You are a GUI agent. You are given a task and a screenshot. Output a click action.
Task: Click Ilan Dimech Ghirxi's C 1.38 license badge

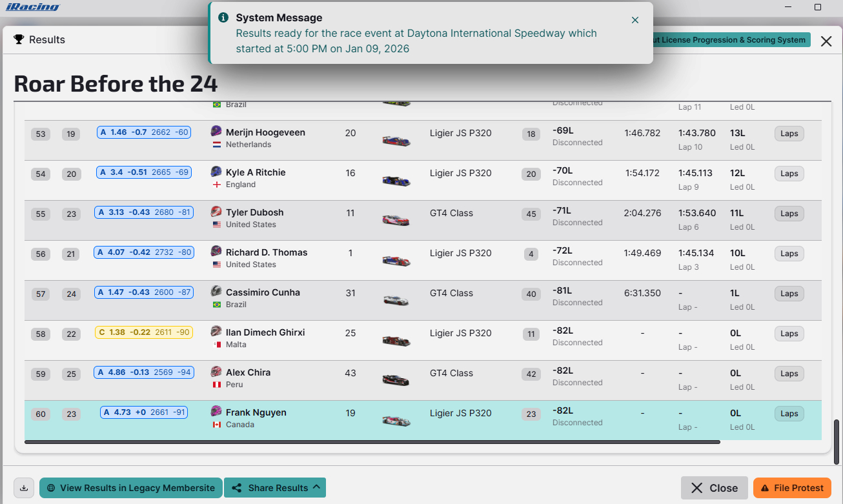click(x=144, y=332)
